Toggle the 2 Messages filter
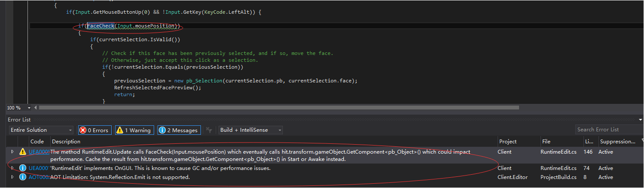 click(x=178, y=130)
